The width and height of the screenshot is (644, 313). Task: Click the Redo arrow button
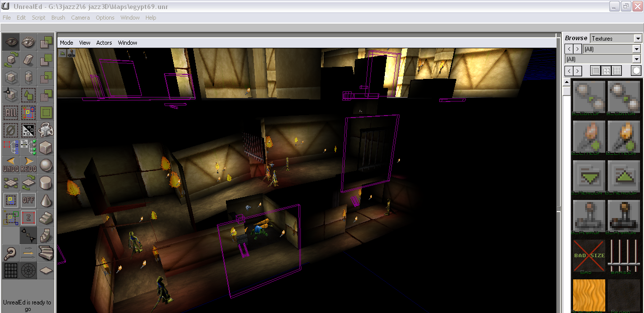[28, 166]
